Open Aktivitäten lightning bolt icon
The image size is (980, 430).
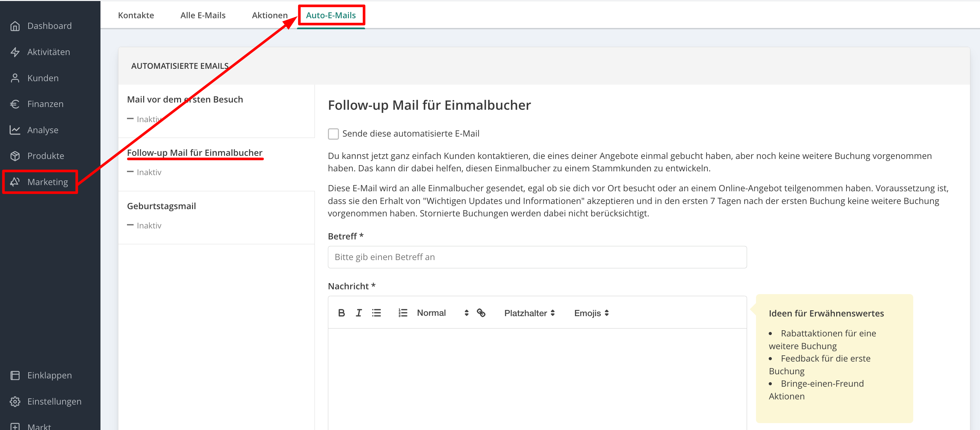click(15, 52)
